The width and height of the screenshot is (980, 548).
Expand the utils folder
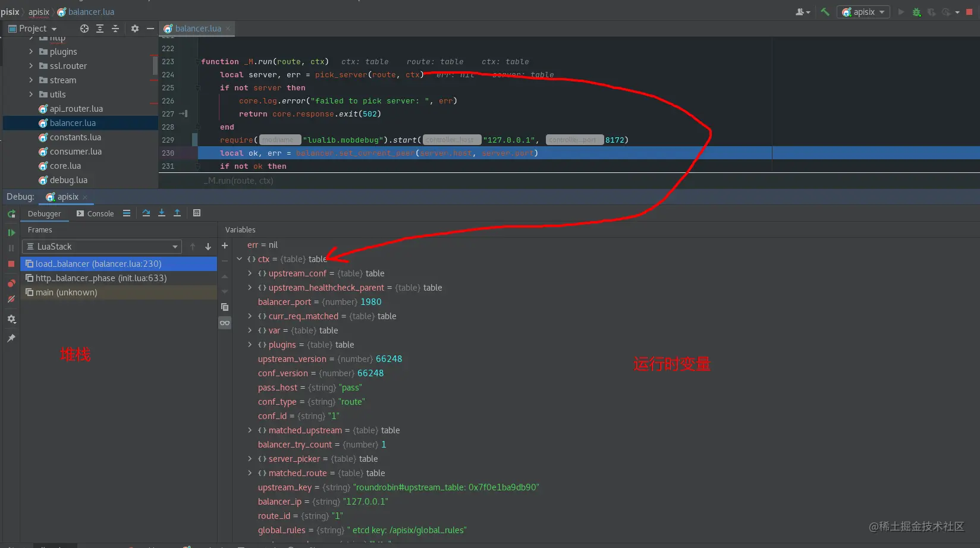pyautogui.click(x=31, y=95)
